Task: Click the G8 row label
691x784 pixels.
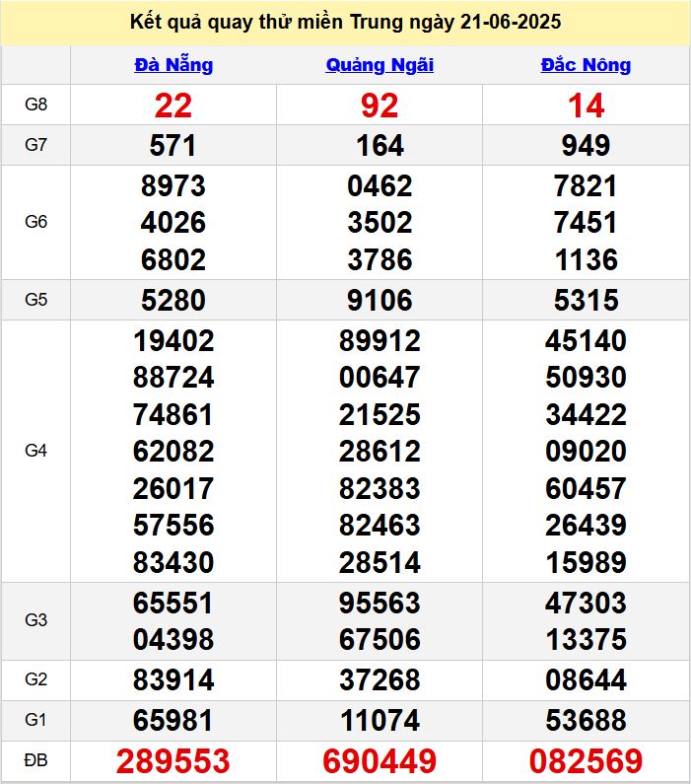Action: pyautogui.click(x=35, y=105)
